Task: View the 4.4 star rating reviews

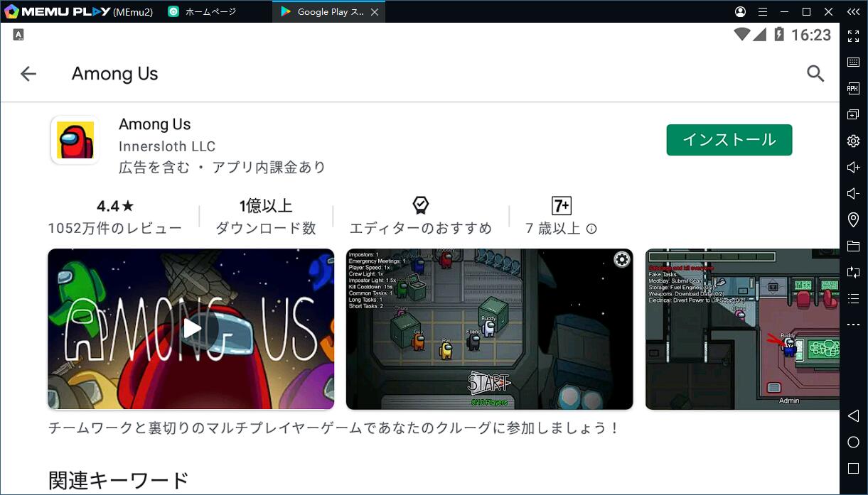Action: click(115, 217)
